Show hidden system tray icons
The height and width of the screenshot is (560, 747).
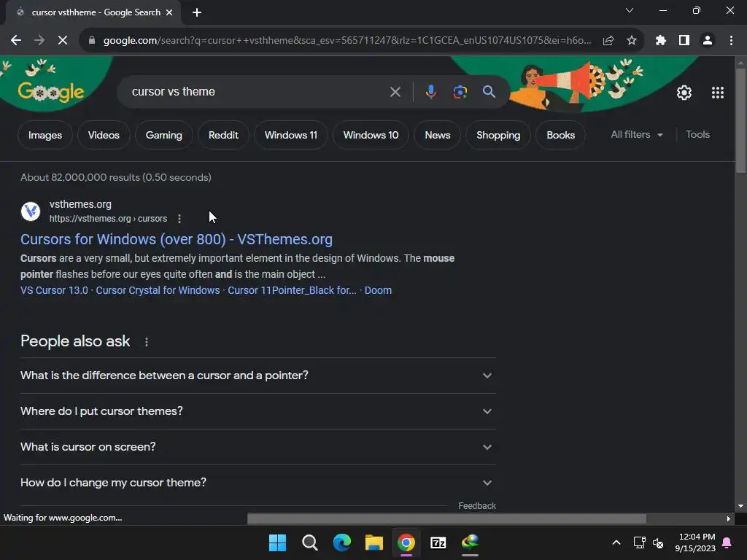click(x=616, y=542)
